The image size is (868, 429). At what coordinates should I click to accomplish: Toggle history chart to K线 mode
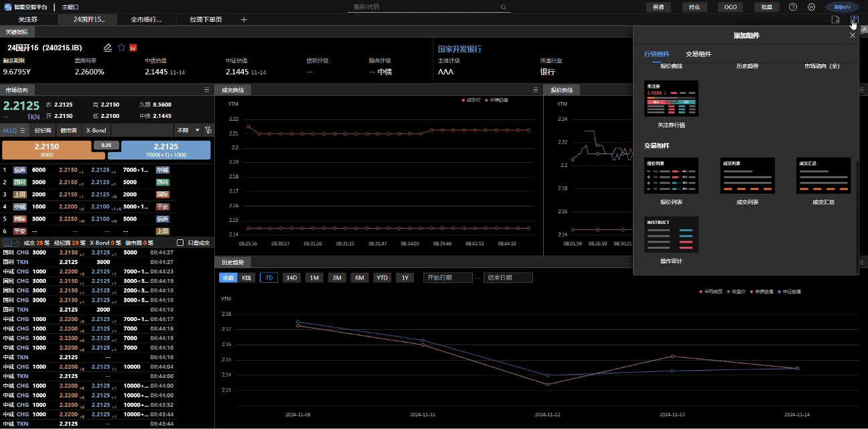(246, 278)
